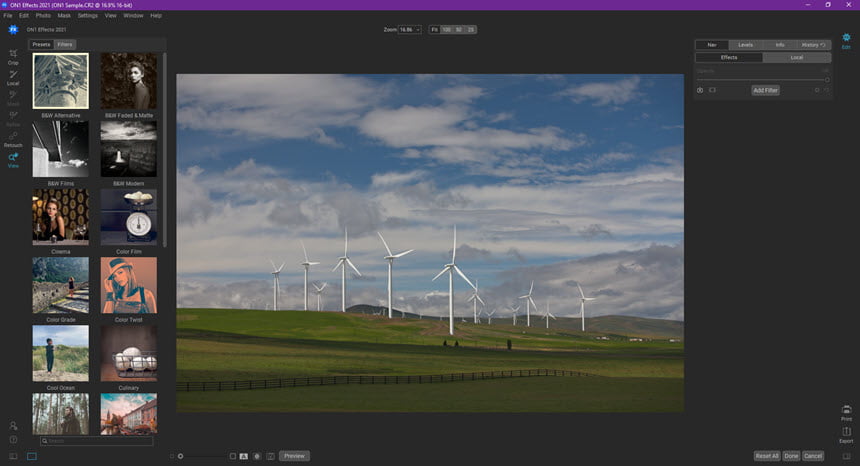Click the circular reset icon right of Add Filter

817,90
